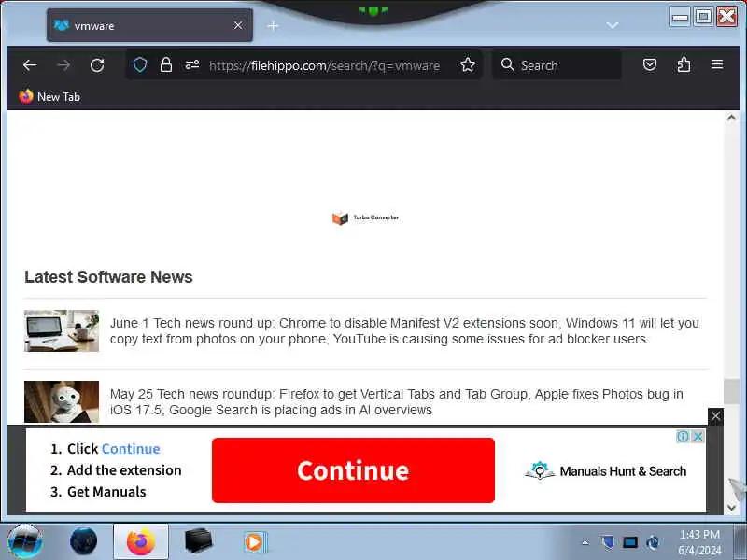Go back to the previous page
Image resolution: width=747 pixels, height=560 pixels.
pyautogui.click(x=30, y=65)
